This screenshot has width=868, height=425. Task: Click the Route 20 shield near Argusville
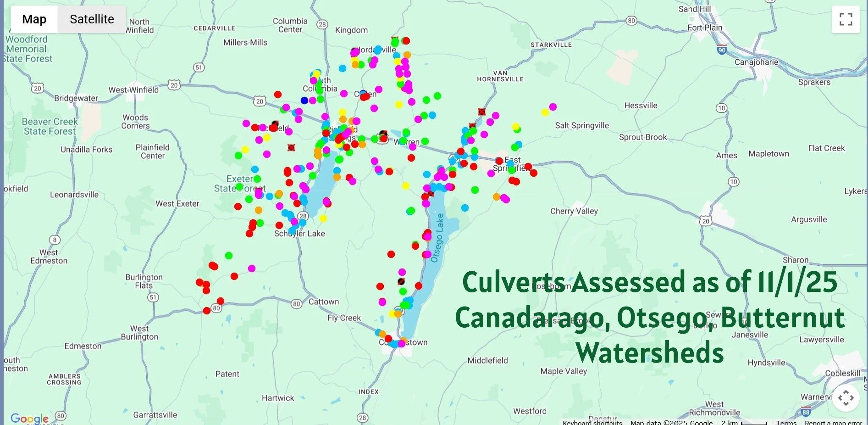(x=705, y=221)
